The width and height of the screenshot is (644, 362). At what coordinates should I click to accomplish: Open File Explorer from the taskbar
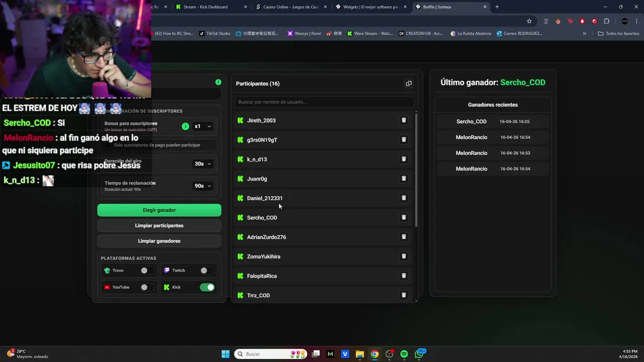pyautogui.click(x=360, y=354)
